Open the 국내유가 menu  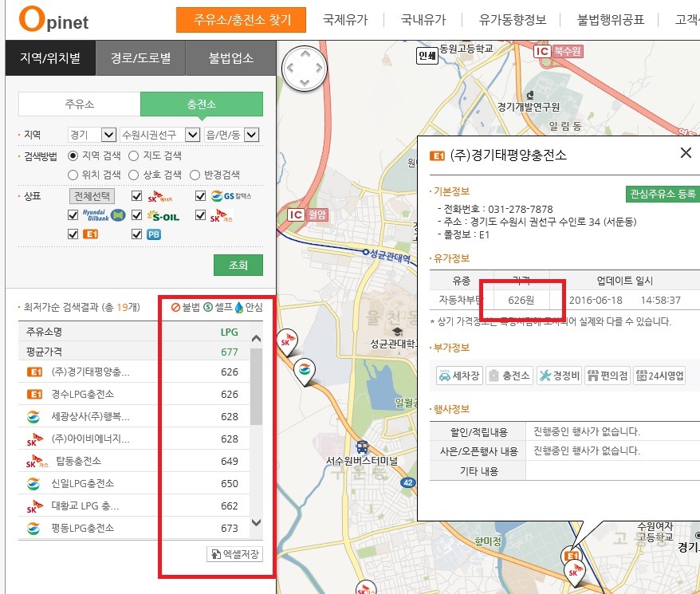click(423, 20)
